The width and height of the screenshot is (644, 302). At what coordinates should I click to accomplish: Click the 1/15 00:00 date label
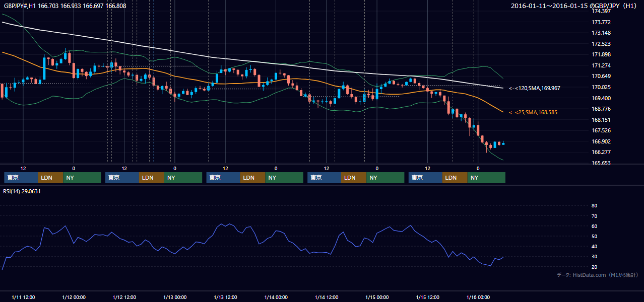[x=377, y=297]
